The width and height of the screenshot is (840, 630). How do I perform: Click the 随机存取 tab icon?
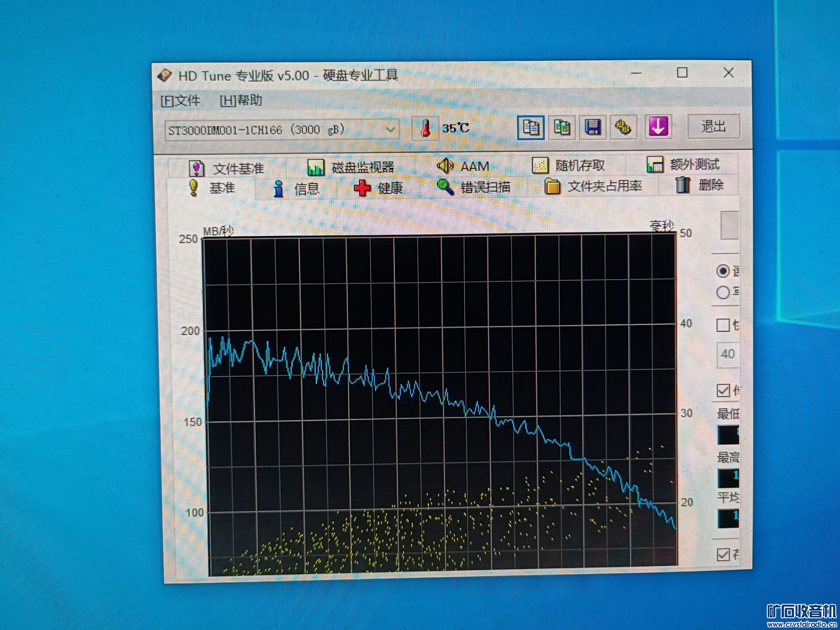click(540, 165)
